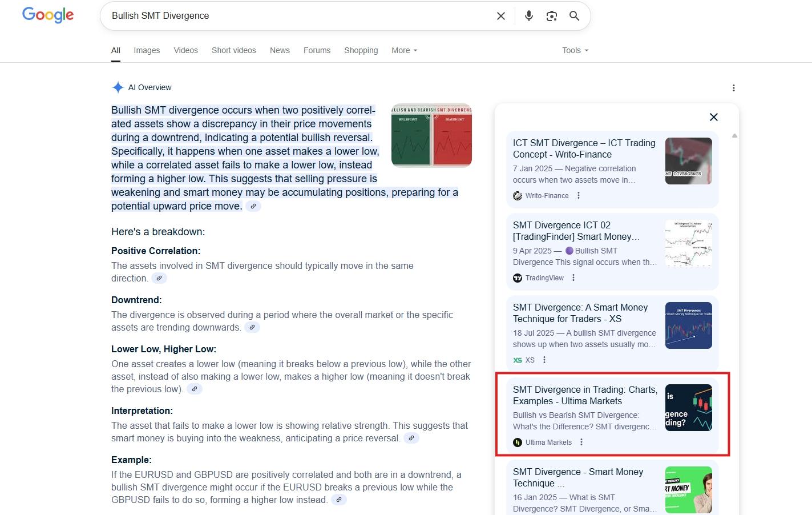The height and width of the screenshot is (515, 812).
Task: Click the TradingView chart thumbnail
Action: (x=689, y=243)
